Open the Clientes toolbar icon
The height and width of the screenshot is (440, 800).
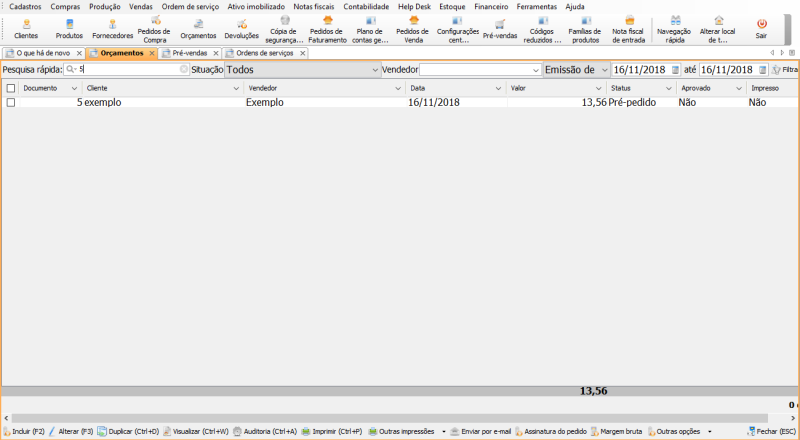pyautogui.click(x=26, y=27)
